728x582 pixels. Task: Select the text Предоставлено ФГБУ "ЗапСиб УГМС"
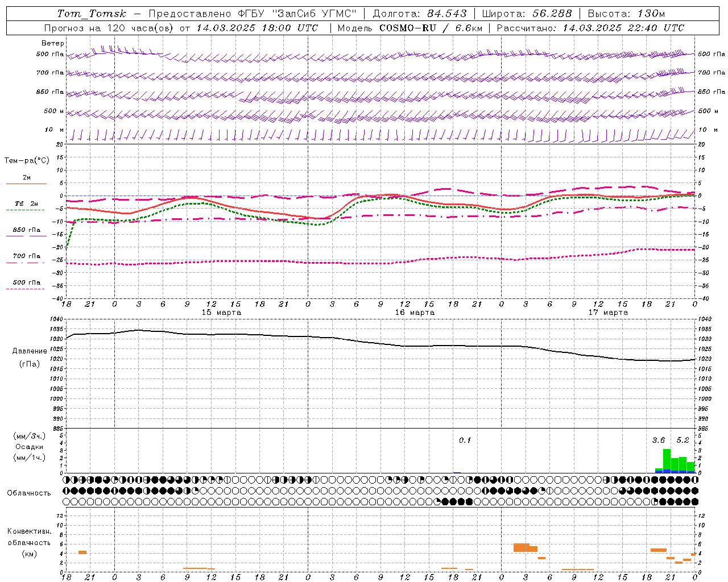pos(252,14)
